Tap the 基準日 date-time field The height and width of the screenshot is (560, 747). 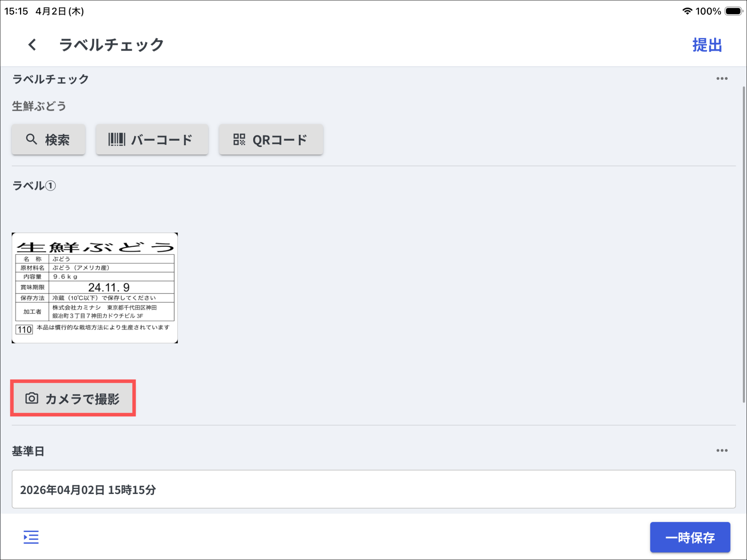click(373, 489)
